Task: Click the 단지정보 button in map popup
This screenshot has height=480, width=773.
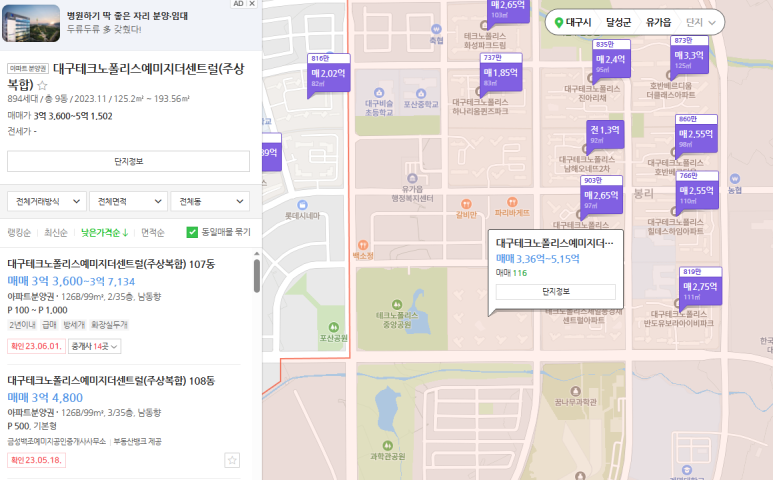Action: [x=556, y=292]
